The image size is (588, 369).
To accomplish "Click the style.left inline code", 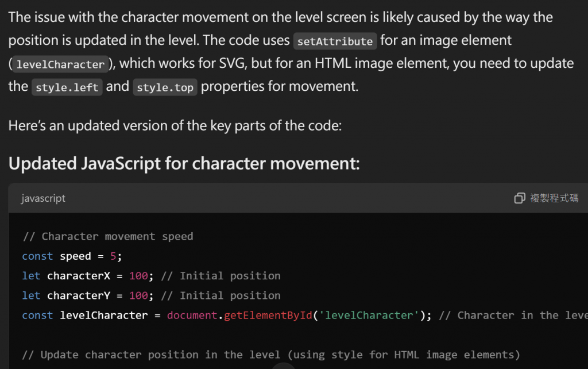I will click(67, 87).
